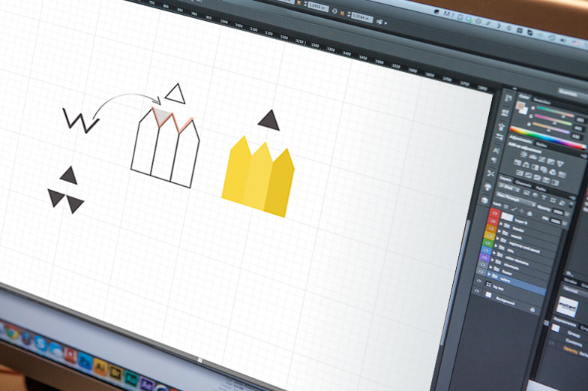The height and width of the screenshot is (391, 588).
Task: Add a Curves adjustment
Action: [541, 159]
